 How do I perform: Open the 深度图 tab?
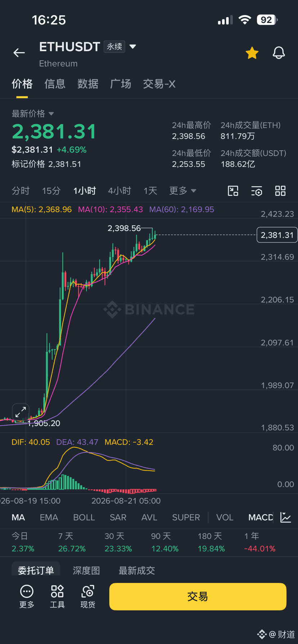(86, 570)
